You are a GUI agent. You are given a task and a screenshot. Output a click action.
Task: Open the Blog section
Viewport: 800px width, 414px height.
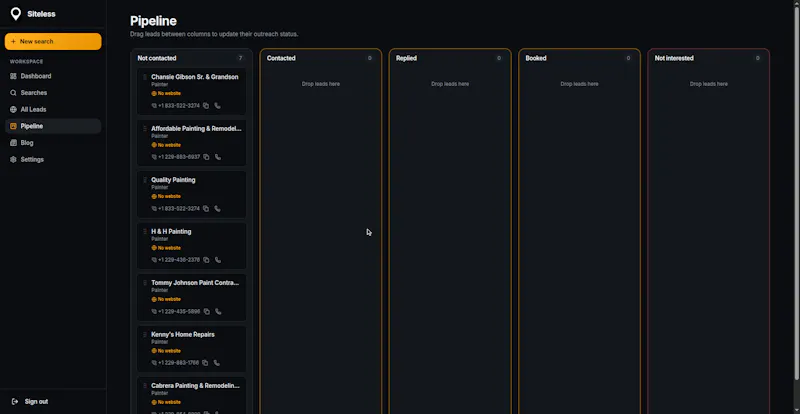click(53, 143)
